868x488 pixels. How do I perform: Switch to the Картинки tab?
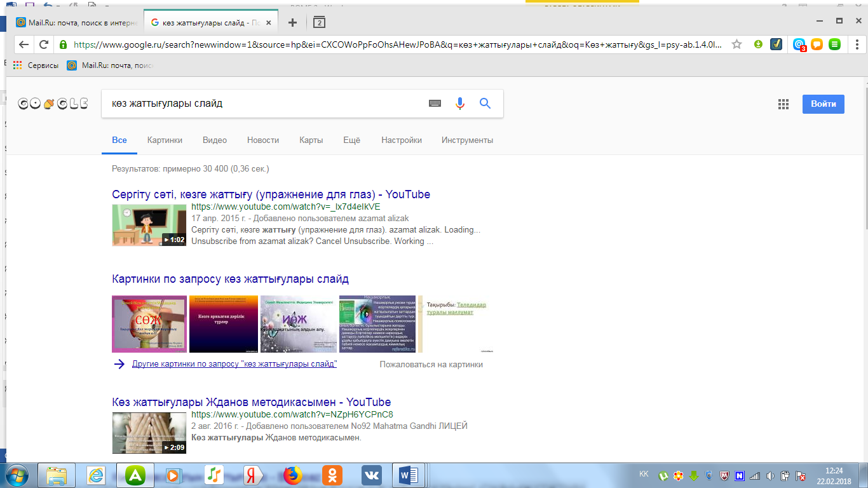click(165, 140)
